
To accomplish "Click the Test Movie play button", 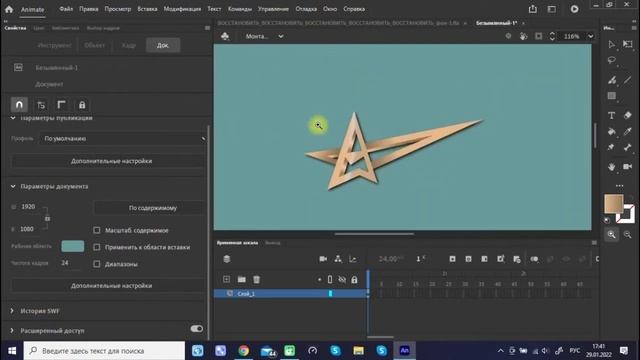I will pos(574,9).
